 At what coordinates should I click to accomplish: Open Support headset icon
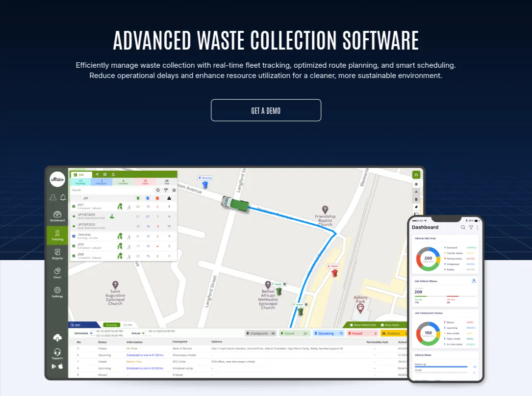point(57,353)
